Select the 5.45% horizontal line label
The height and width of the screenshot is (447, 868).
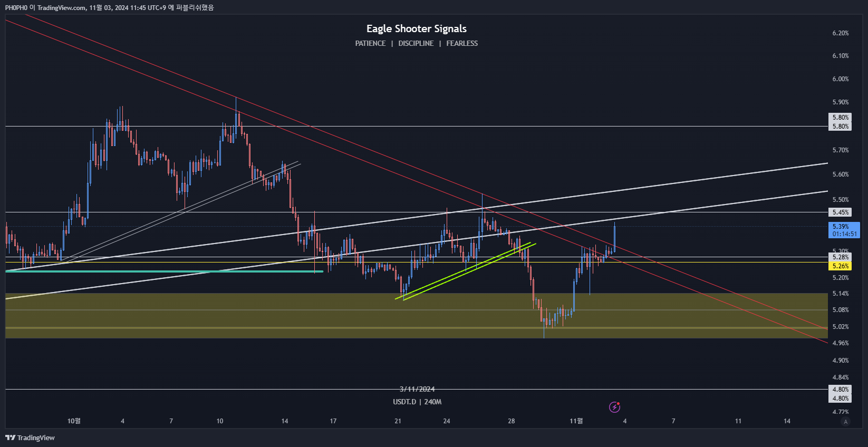tap(840, 212)
